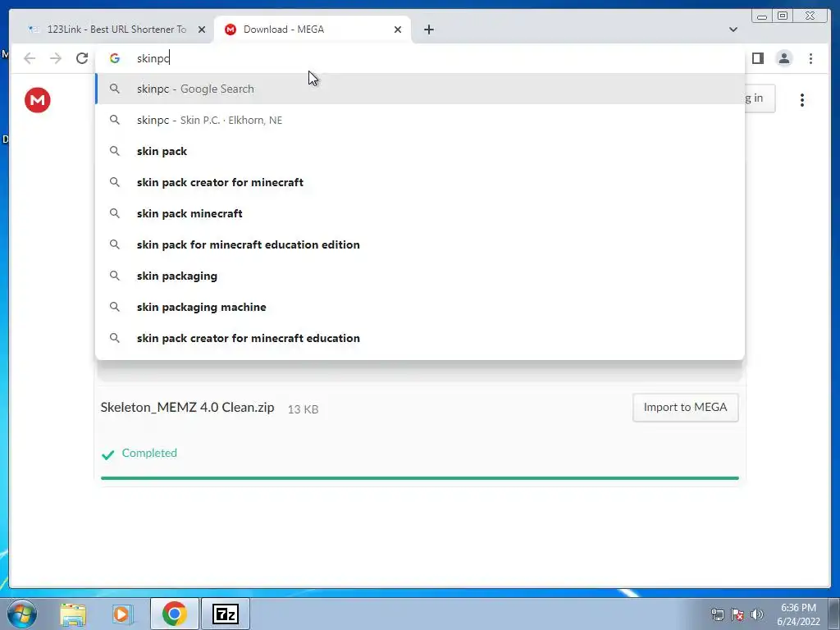This screenshot has height=630, width=840.
Task: Close the 123Link tab
Action: coord(202,30)
